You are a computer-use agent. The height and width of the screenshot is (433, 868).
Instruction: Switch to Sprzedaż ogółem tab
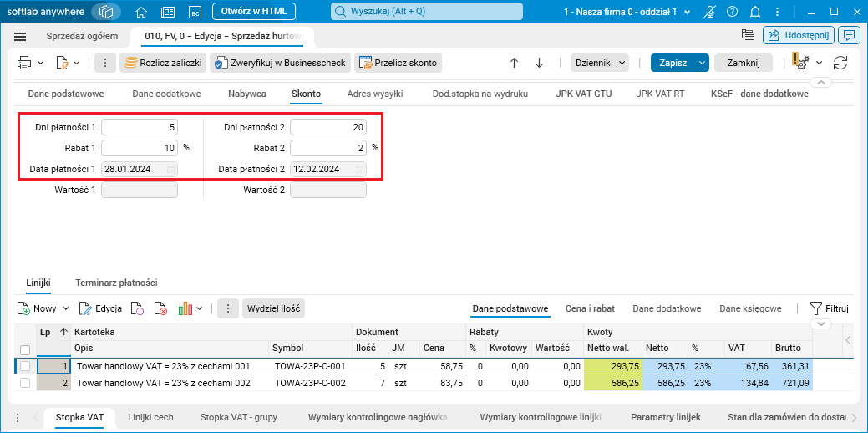point(82,36)
